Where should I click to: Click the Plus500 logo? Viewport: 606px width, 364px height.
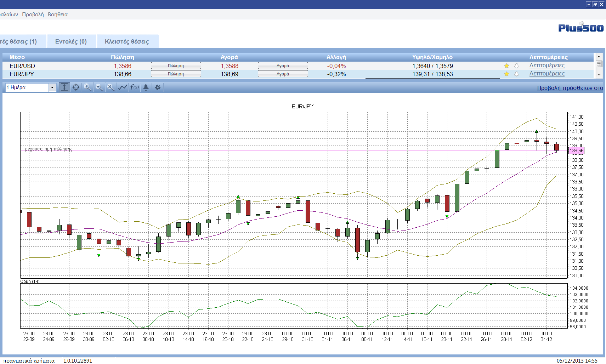click(581, 27)
